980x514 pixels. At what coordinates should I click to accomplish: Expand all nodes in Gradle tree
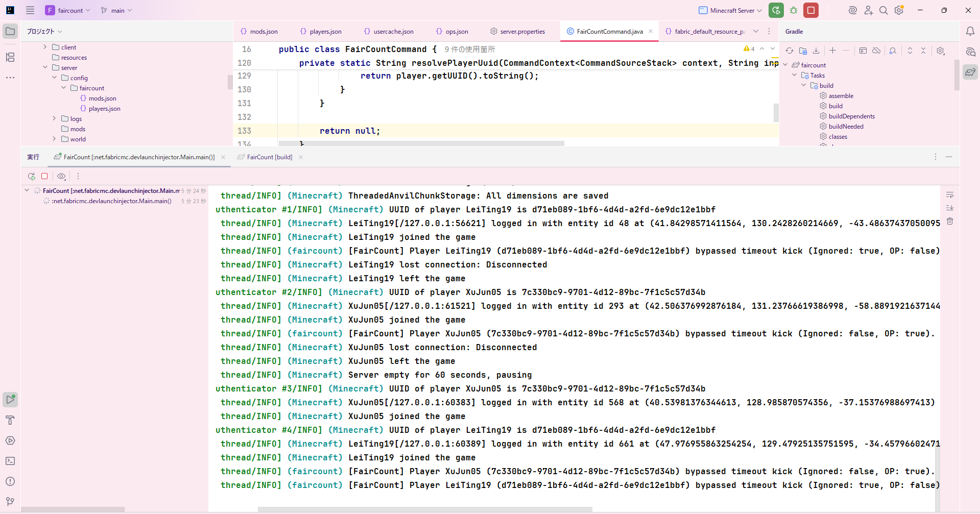910,51
